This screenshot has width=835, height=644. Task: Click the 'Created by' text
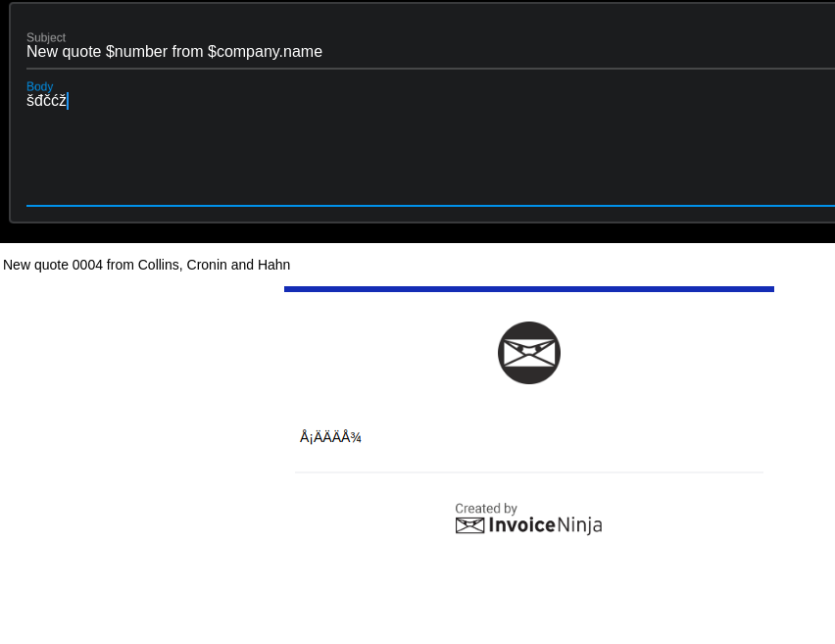tap(486, 509)
